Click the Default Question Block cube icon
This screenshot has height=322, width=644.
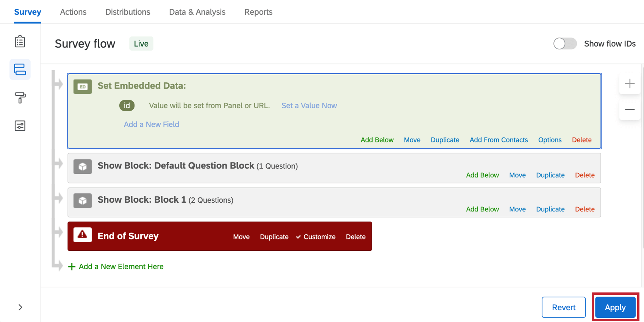[x=83, y=166]
